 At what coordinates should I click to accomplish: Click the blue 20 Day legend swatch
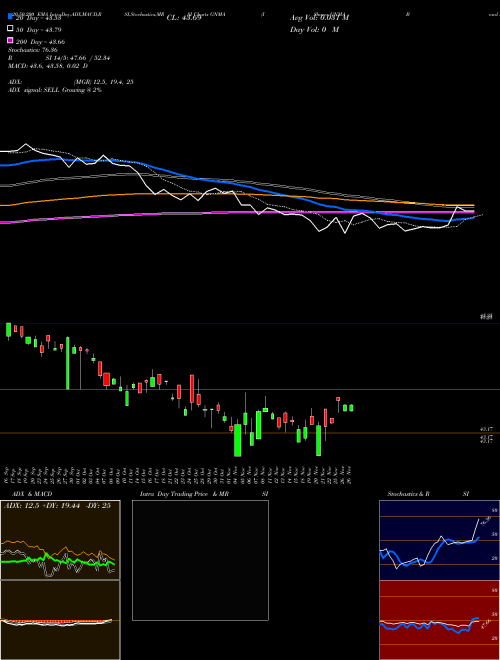11,17
